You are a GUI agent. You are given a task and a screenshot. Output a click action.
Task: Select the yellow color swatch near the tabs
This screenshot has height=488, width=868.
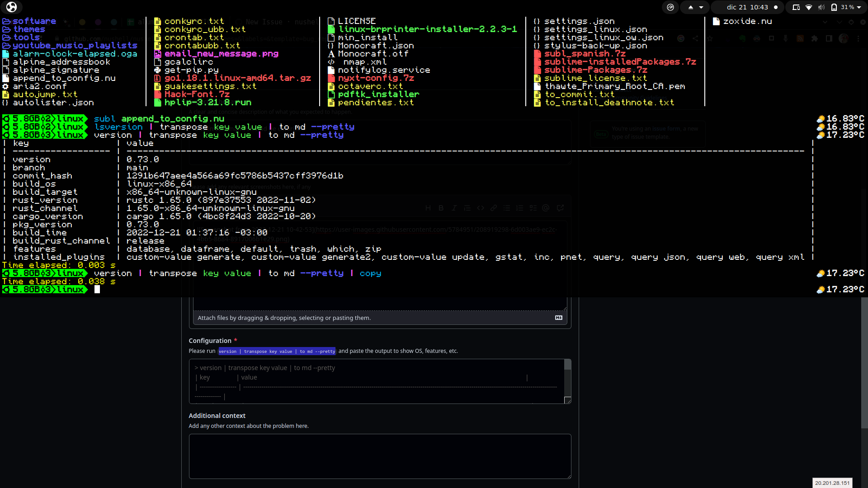[x=82, y=22]
